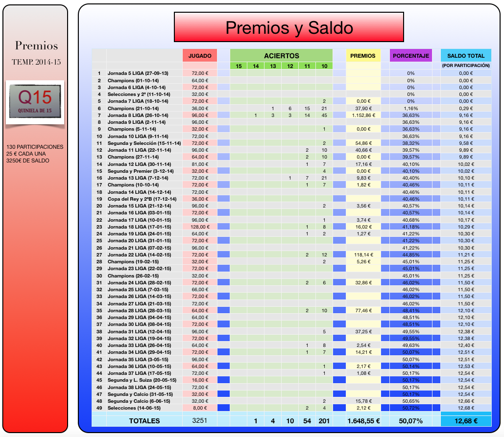The height and width of the screenshot is (437, 504).
Task: Click the Q15 Quiniela de 15 logo
Action: click(x=35, y=101)
